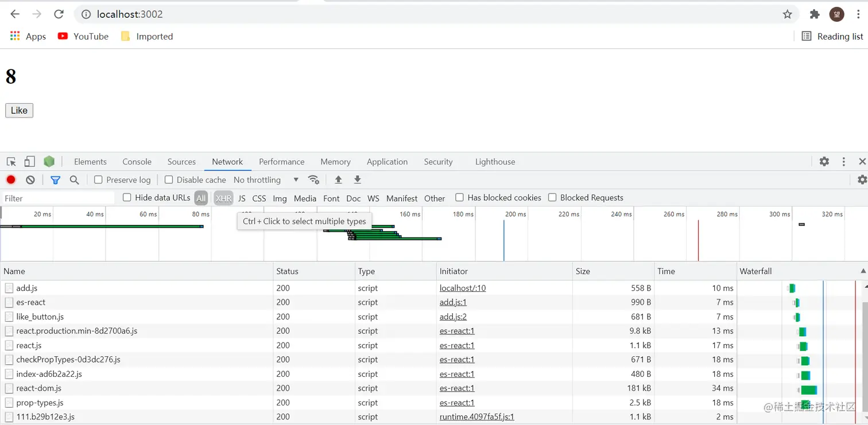Check the Hide data URLs checkbox
This screenshot has width=868, height=425.
point(127,197)
